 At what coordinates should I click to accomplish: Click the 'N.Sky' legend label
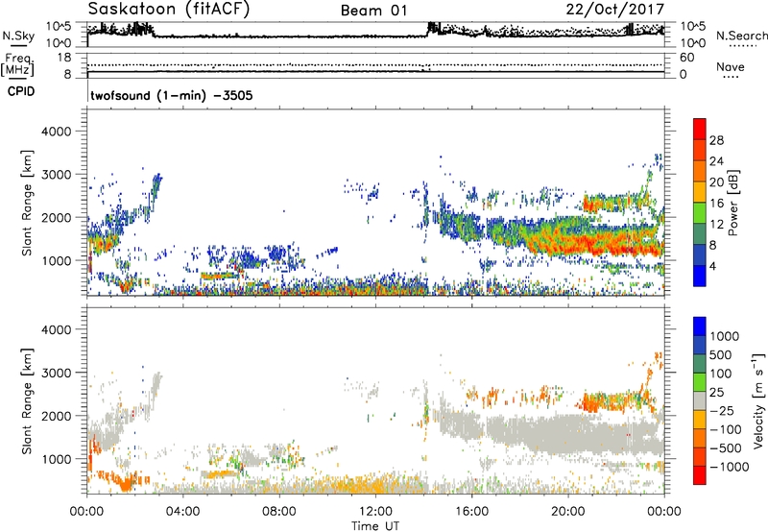[18, 36]
